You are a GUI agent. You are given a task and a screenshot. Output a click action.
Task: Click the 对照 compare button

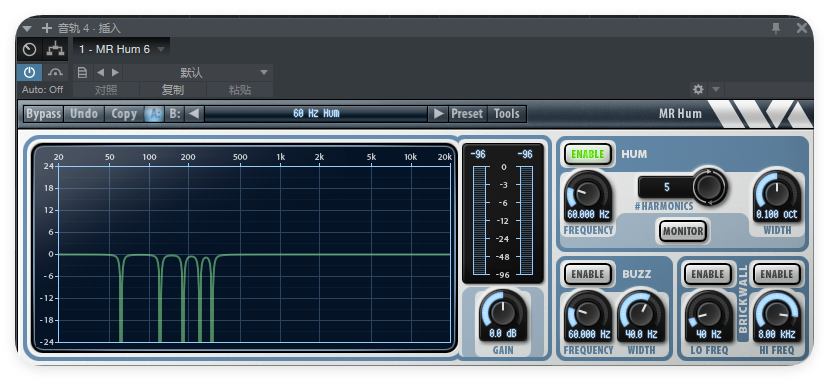pos(106,90)
